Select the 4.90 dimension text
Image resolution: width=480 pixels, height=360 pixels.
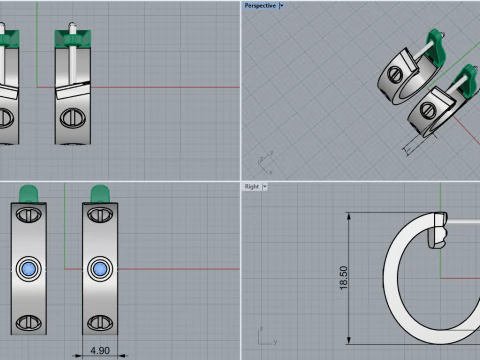100,351
